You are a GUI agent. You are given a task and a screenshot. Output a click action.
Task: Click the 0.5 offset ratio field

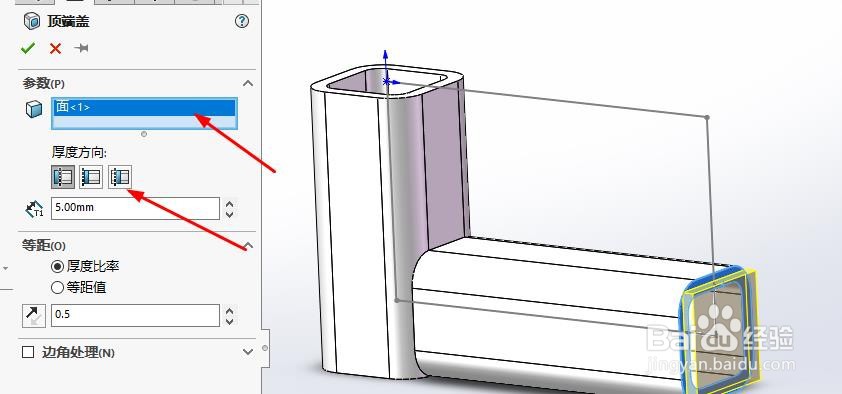click(135, 315)
